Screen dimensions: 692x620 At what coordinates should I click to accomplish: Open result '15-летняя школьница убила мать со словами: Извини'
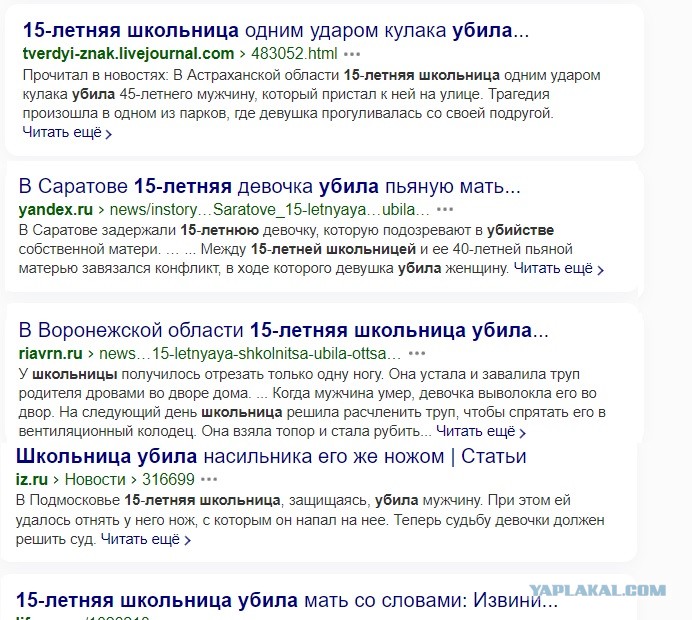tap(287, 600)
